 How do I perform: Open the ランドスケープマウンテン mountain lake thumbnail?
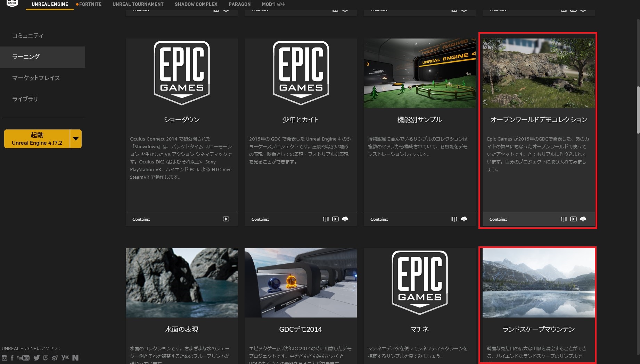point(539,283)
